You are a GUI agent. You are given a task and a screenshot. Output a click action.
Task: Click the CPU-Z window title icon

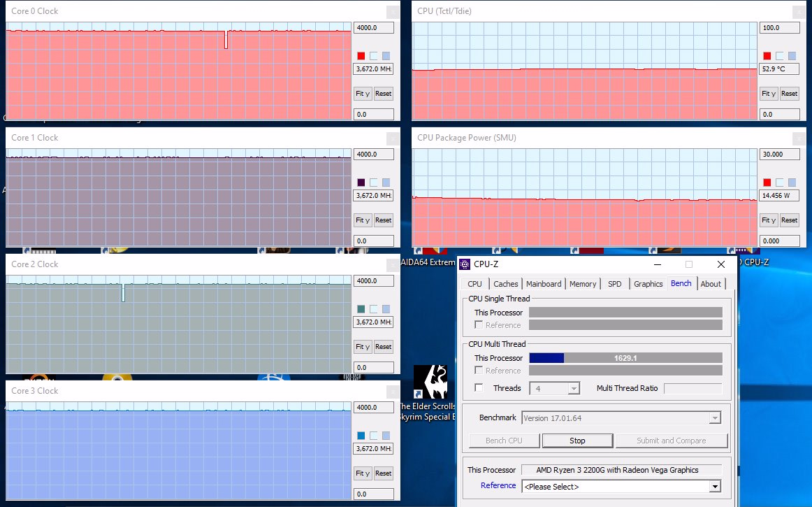465,264
